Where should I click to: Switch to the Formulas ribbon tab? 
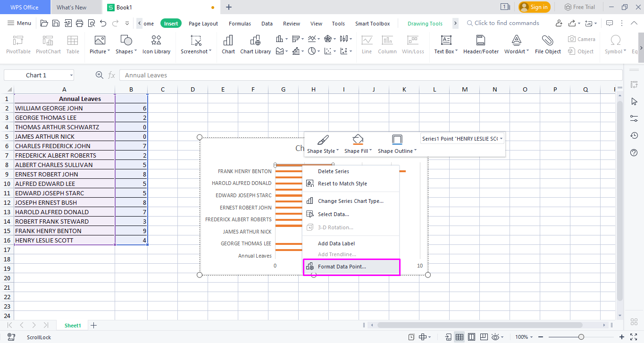(240, 23)
